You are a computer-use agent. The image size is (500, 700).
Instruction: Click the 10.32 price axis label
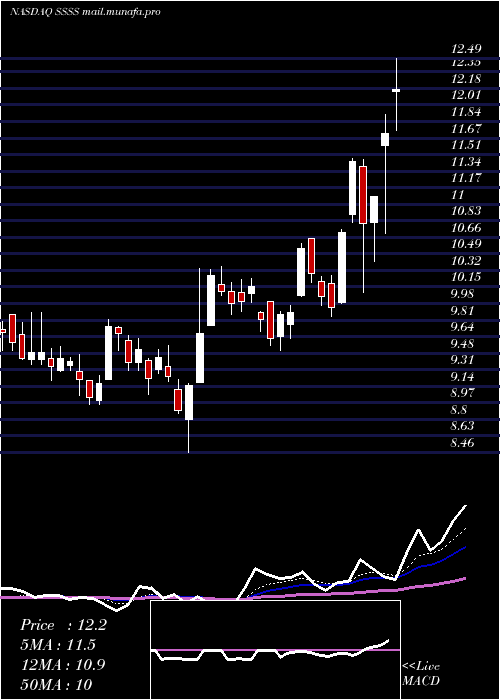coord(466,261)
